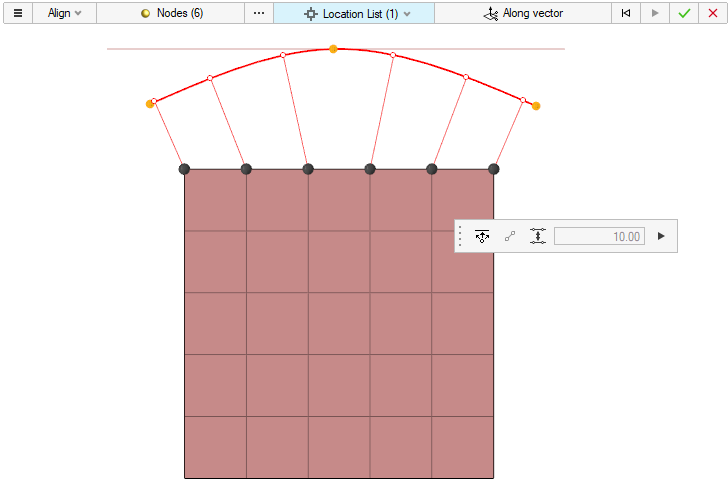This screenshot has width=728, height=491.
Task: Select the orange midpoint handle on curve
Action: [x=333, y=49]
